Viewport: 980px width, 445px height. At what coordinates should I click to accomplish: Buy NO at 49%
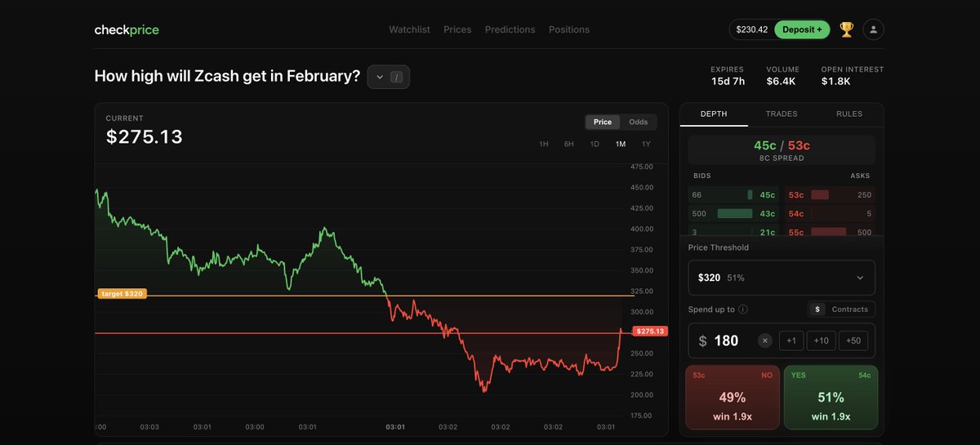[733, 397]
